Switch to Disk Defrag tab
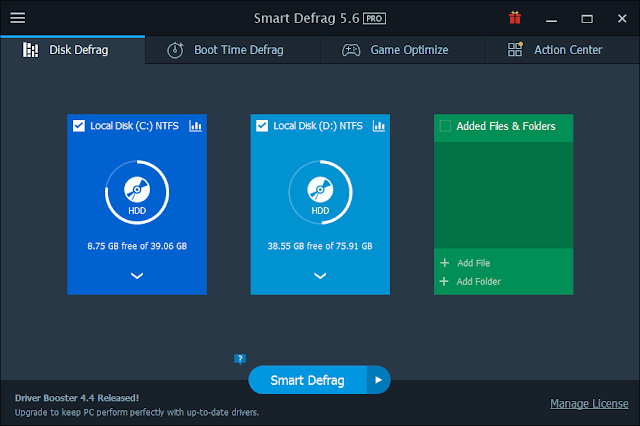This screenshot has width=640, height=426. (73, 50)
